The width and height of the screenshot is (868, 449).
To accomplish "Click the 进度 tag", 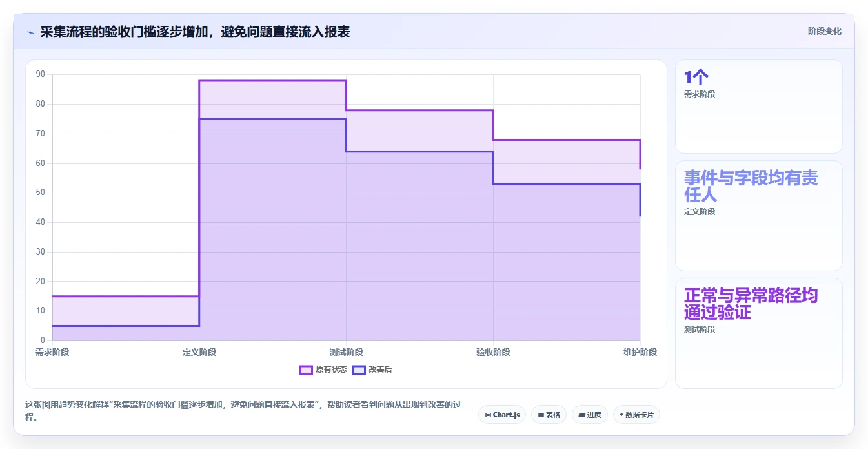I will (590, 415).
